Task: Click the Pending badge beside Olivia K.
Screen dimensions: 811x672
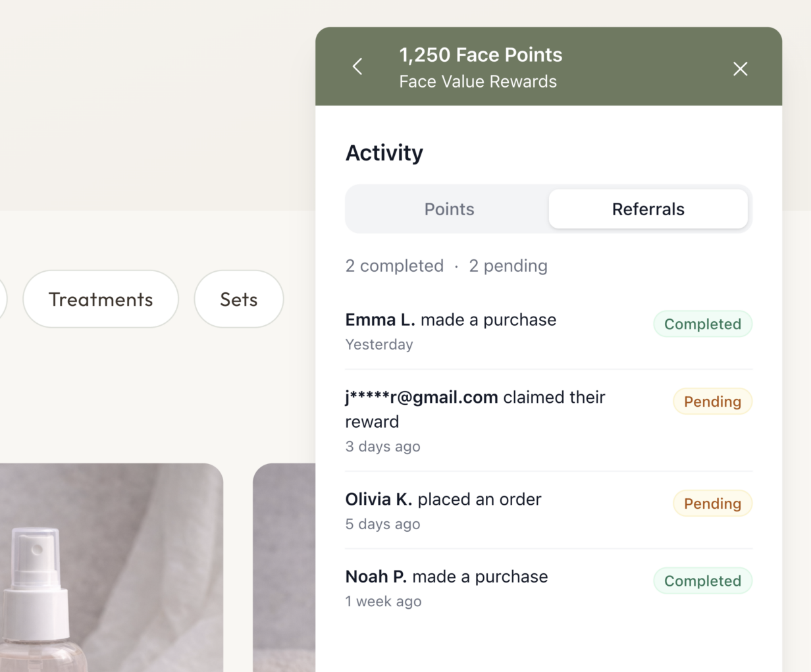Action: [x=712, y=504]
